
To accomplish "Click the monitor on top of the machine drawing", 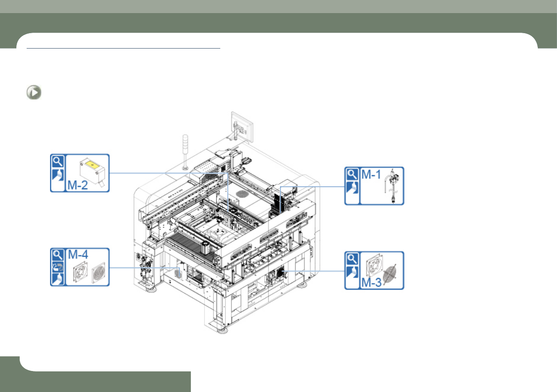I will (x=242, y=127).
